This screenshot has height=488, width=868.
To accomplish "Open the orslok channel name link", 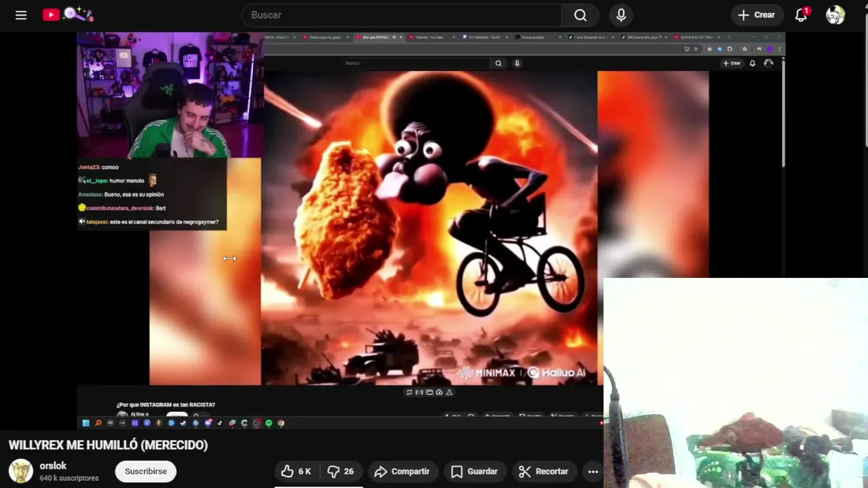I will coord(53,466).
